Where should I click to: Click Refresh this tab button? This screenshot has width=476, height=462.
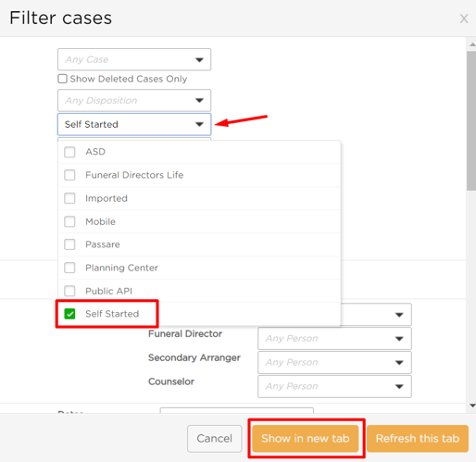click(418, 439)
